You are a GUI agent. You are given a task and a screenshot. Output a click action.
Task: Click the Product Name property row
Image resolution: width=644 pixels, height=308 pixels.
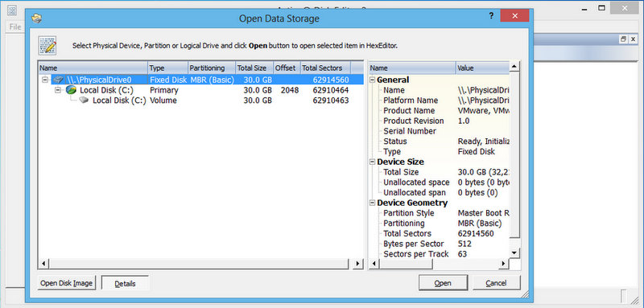point(439,110)
